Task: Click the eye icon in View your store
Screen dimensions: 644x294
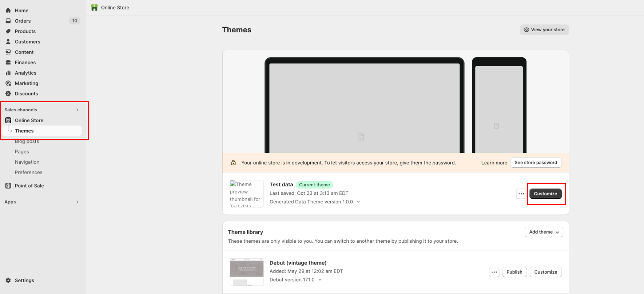Action: (526, 30)
